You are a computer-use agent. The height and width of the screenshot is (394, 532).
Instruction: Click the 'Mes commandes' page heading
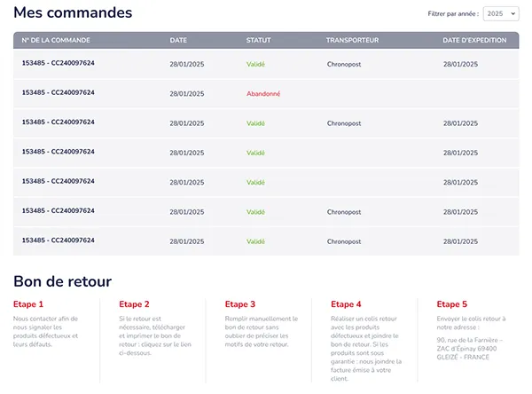point(73,12)
